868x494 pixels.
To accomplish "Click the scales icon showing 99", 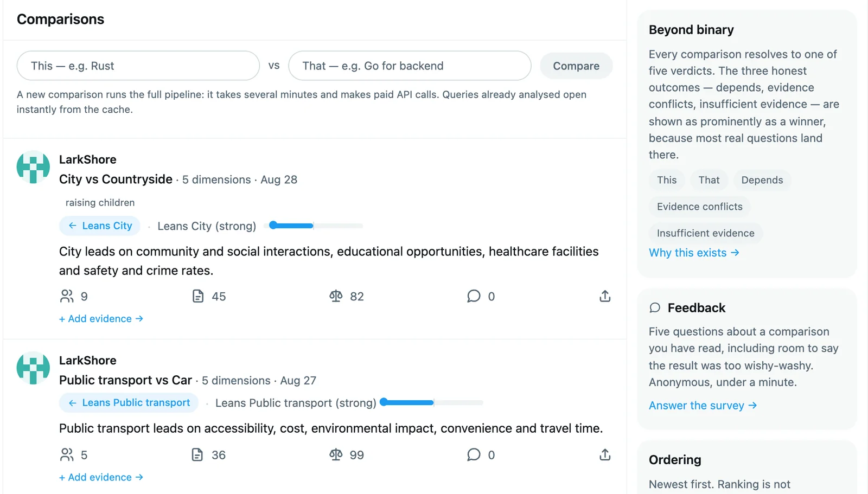I will coord(336,454).
